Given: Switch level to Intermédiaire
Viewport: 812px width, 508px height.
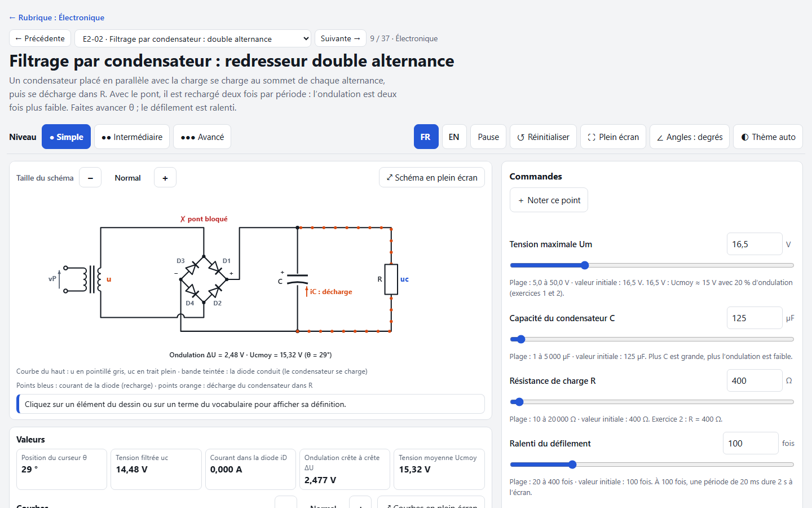Looking at the screenshot, I should click(132, 137).
